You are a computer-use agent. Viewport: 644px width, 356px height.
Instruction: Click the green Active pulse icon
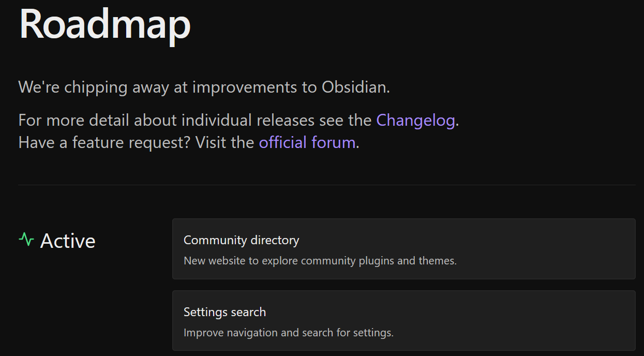coord(26,240)
